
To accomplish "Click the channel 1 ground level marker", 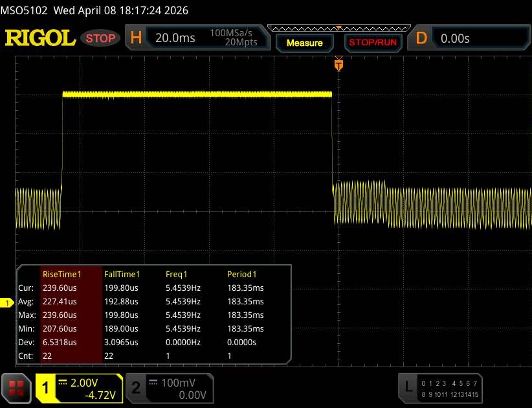I will point(8,303).
